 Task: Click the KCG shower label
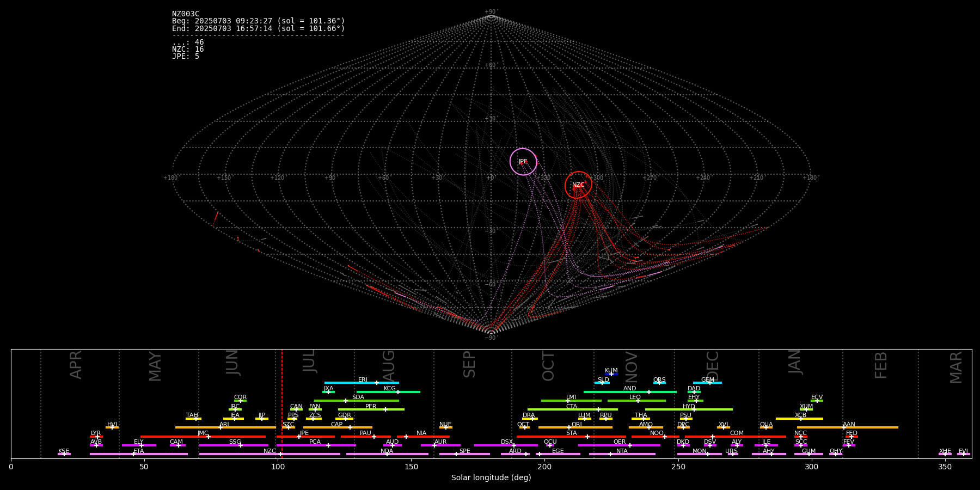[x=390, y=389]
